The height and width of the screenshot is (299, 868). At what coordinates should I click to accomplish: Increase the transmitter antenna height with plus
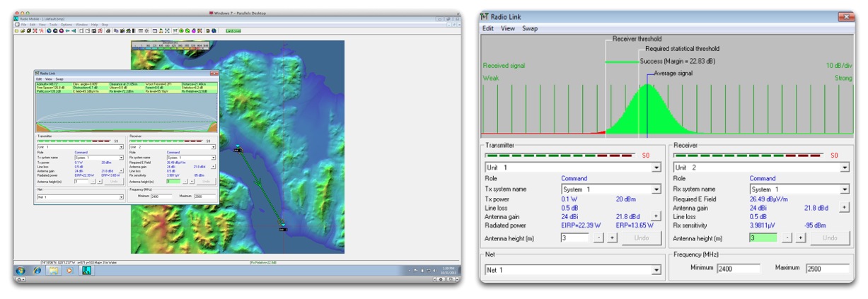(x=612, y=239)
